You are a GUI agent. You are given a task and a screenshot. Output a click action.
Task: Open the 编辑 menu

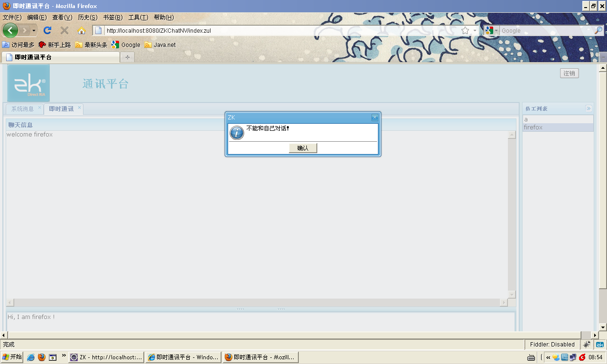[37, 18]
